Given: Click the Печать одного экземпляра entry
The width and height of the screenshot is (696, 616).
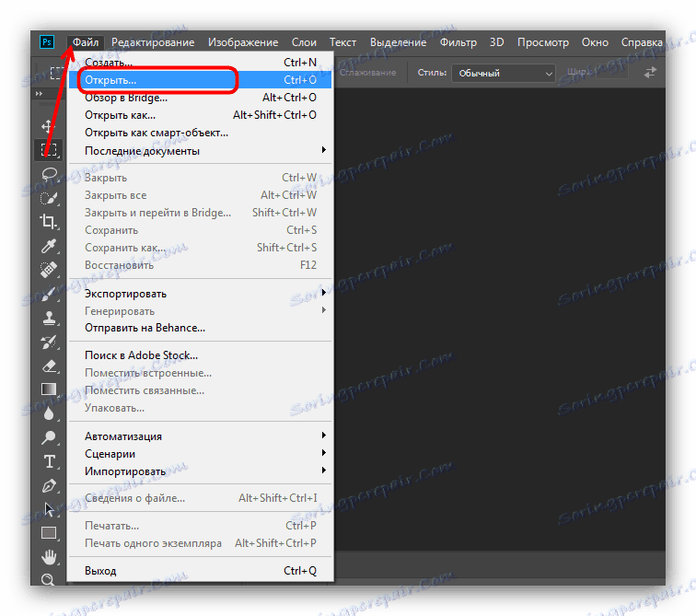Looking at the screenshot, I should [x=201, y=543].
